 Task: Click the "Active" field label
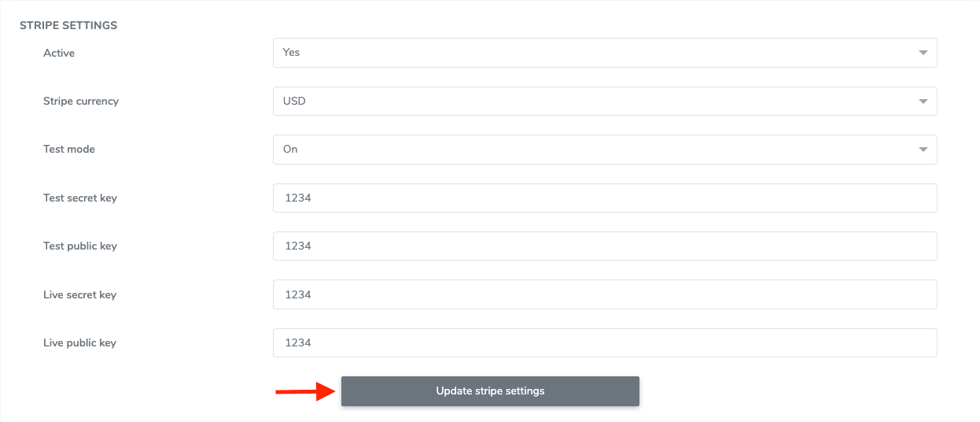(x=59, y=53)
